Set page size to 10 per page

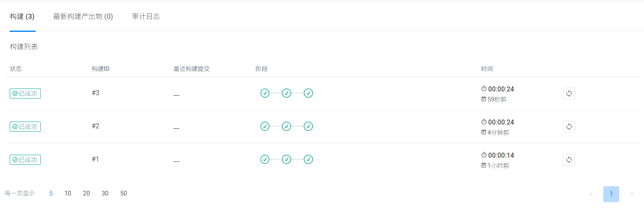pyautogui.click(x=68, y=193)
